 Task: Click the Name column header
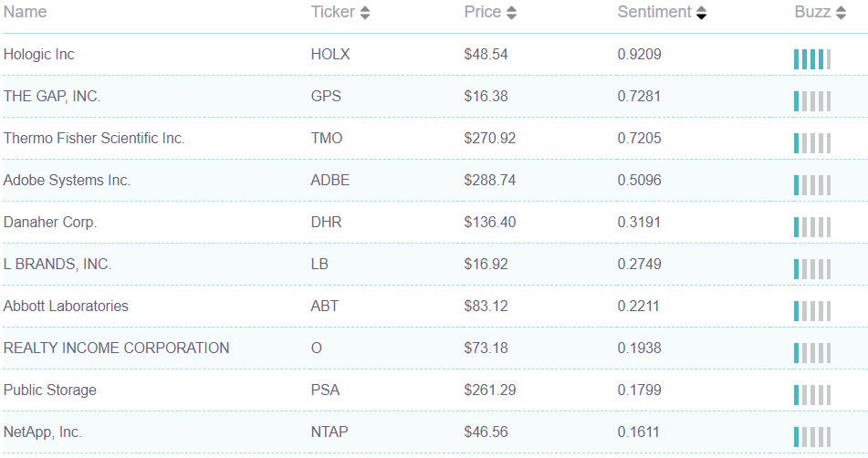point(25,12)
